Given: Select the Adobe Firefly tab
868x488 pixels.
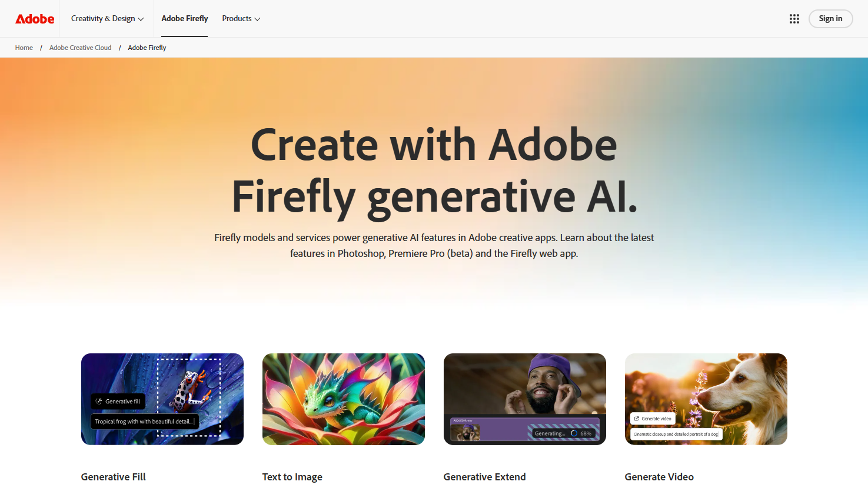Looking at the screenshot, I should (x=185, y=19).
